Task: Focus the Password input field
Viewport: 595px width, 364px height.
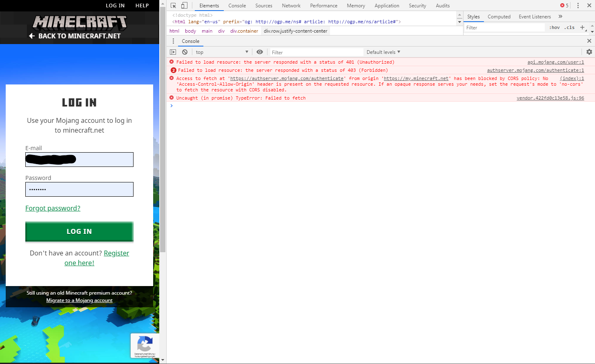Action: pyautogui.click(x=79, y=189)
